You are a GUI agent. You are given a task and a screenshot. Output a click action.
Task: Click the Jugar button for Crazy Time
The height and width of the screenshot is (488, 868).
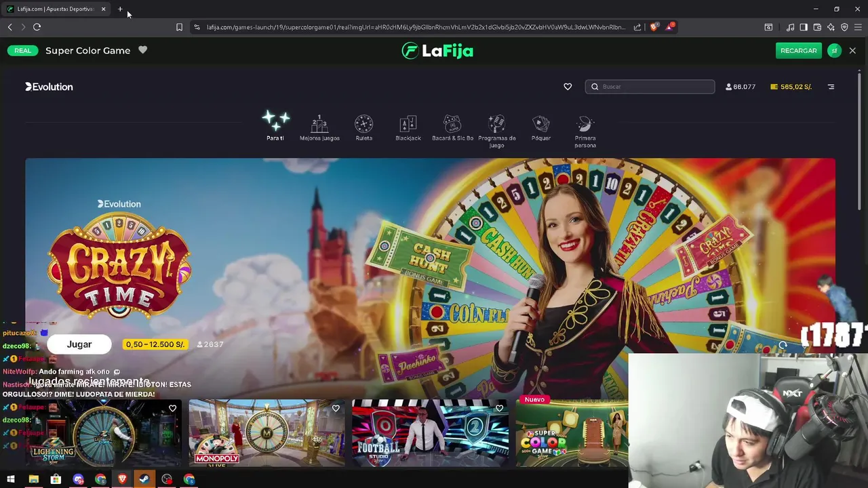pos(79,344)
